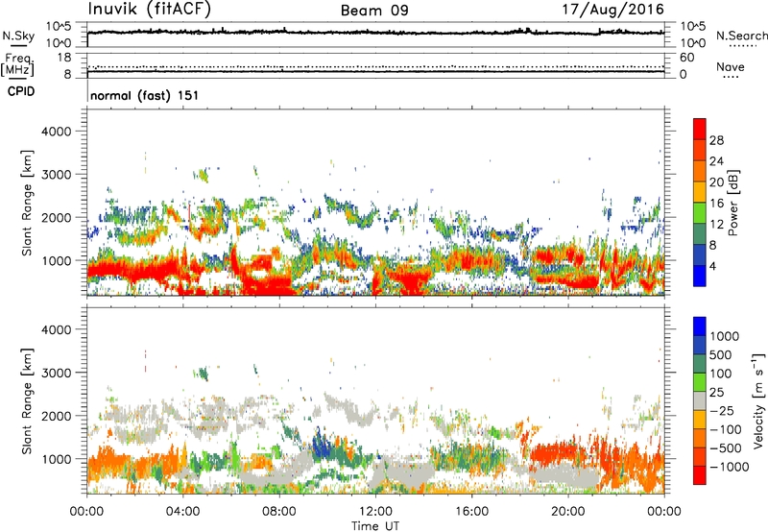
Task: Click the '08:00' time tick label
Action: pos(279,512)
